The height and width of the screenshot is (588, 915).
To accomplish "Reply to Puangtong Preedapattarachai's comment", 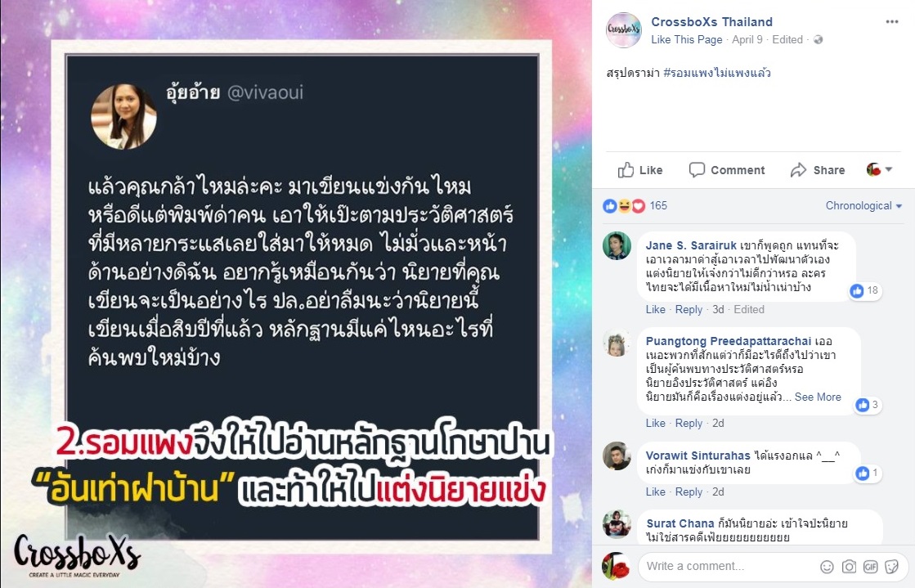I will point(688,424).
